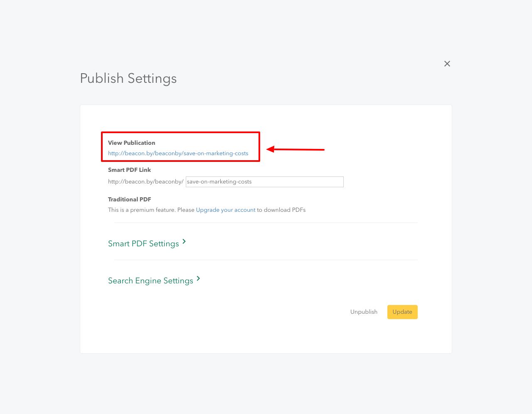
Task: Click the http://beacon.by/beaconby/ prefix text
Action: (145, 182)
